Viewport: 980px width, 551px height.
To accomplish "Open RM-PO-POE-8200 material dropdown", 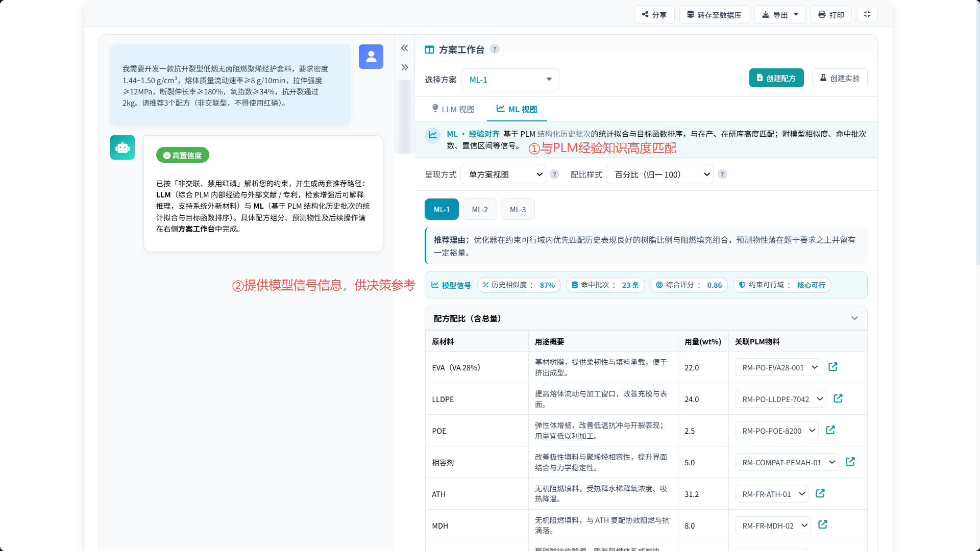I will tap(777, 431).
